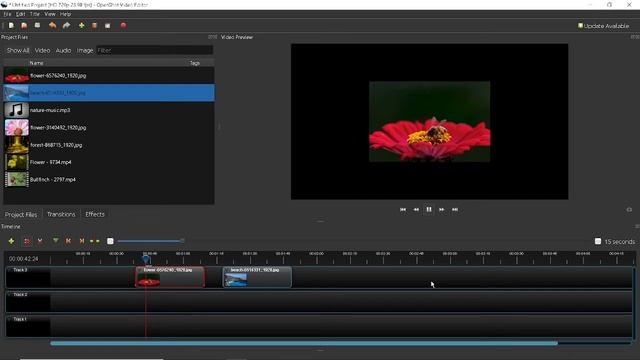Switch to the Transitions tab
This screenshot has height=360, width=640.
[61, 214]
